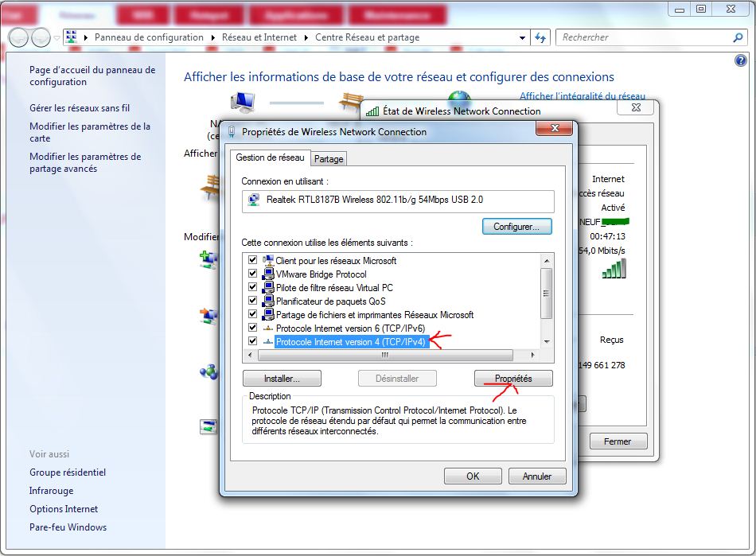Switch to the Partage tab
This screenshot has width=756, height=556.
click(x=329, y=159)
